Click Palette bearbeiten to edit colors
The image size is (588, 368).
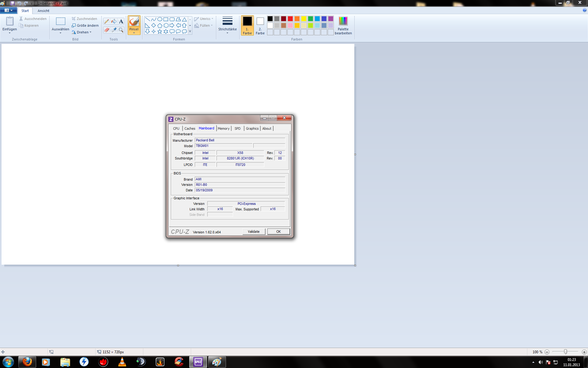coord(343,25)
